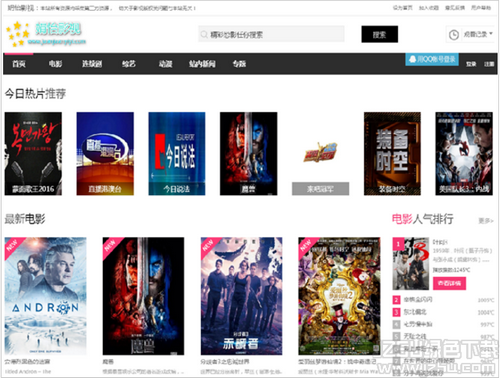The image size is (500, 378).
Task: Click the search input field
Action: (x=271, y=34)
